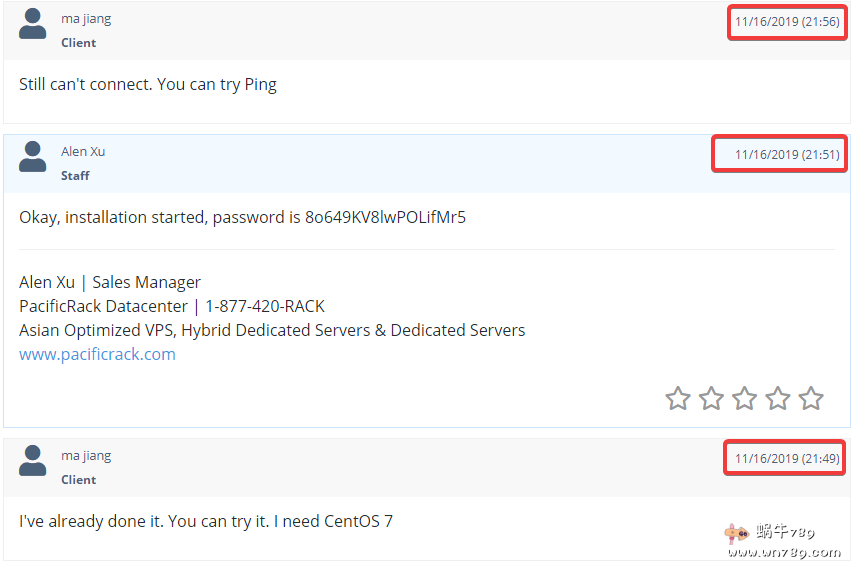
Task: Rate reply with fourth star
Action: 778,399
